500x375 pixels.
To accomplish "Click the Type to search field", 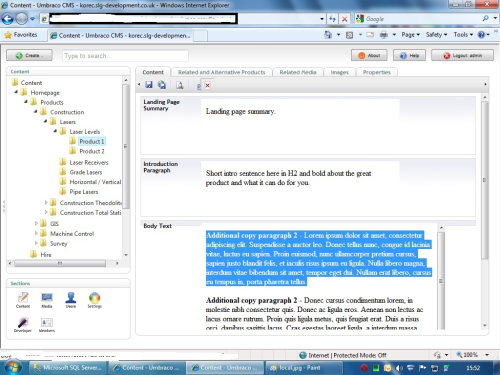I will coord(125,56).
